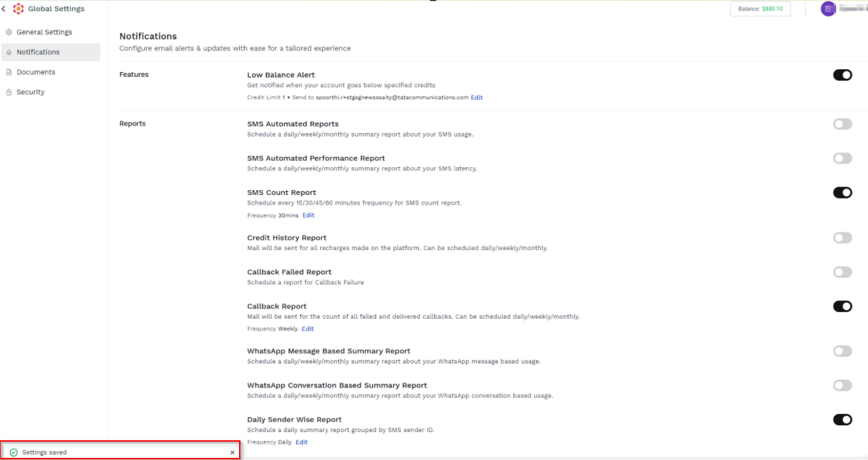Click the Balance $880.10 button
This screenshot has width=868, height=460.
(760, 9)
